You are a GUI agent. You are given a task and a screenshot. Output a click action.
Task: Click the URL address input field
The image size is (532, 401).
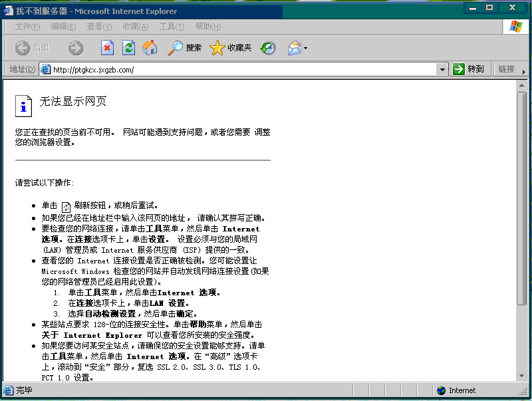[x=243, y=70]
